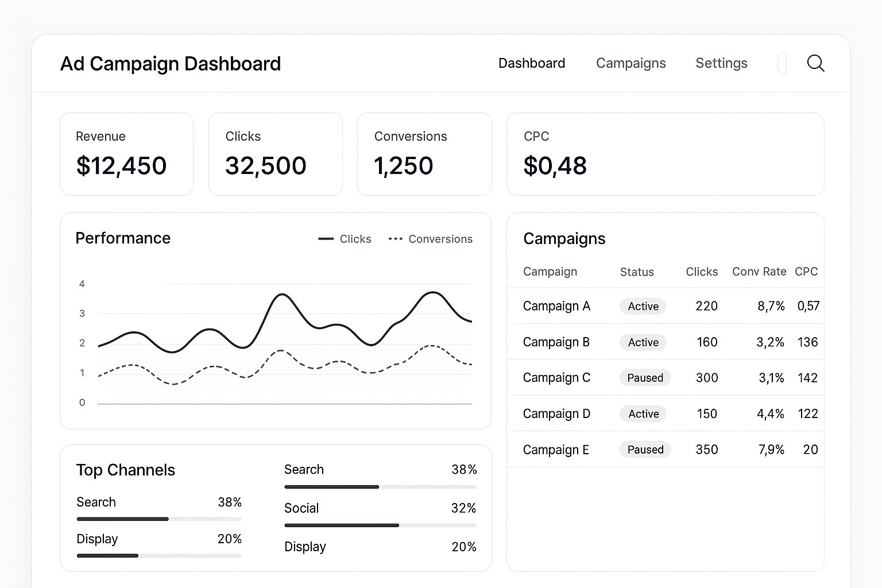Click the Paused badge for Campaign E
This screenshot has width=882, height=588.
[x=645, y=450]
